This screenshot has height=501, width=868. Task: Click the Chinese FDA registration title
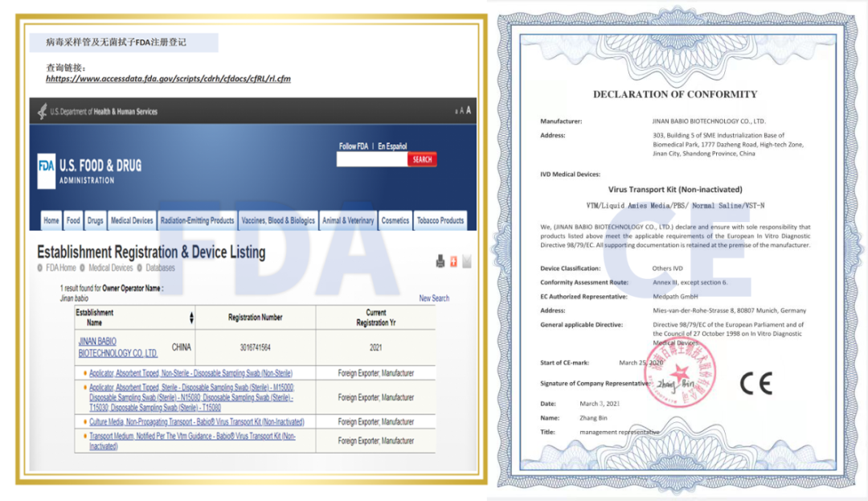(117, 42)
